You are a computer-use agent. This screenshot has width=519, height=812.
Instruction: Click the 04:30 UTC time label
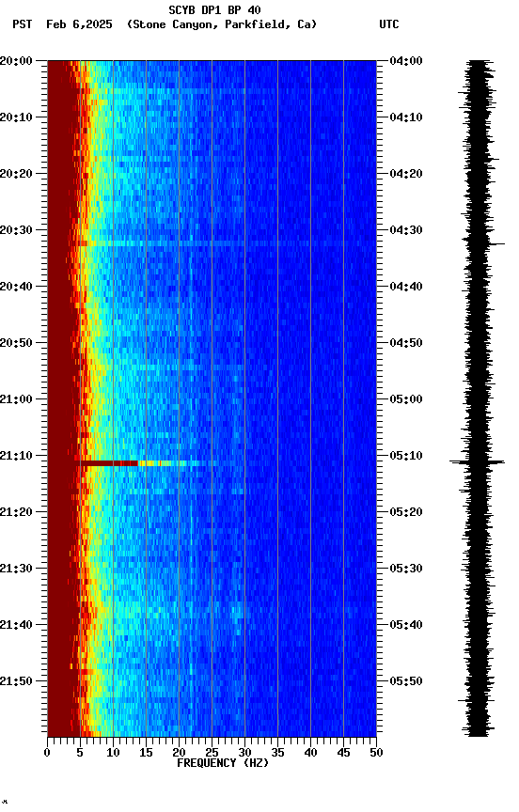click(406, 230)
